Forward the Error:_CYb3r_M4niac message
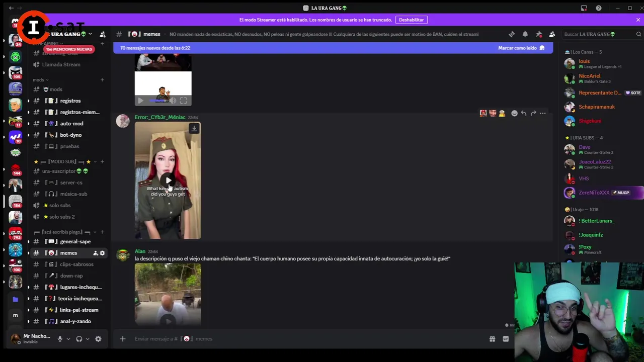Screen dimensions: 644x362 pos(533,113)
